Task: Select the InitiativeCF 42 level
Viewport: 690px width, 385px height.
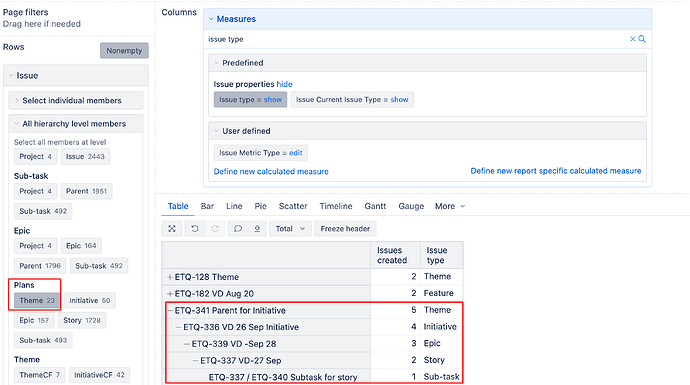Action: (x=99, y=375)
